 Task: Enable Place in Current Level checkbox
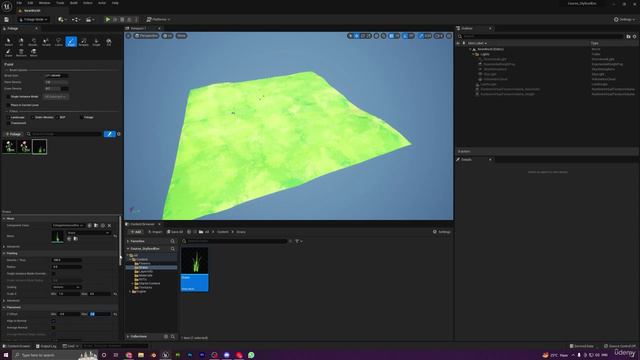coord(8,105)
